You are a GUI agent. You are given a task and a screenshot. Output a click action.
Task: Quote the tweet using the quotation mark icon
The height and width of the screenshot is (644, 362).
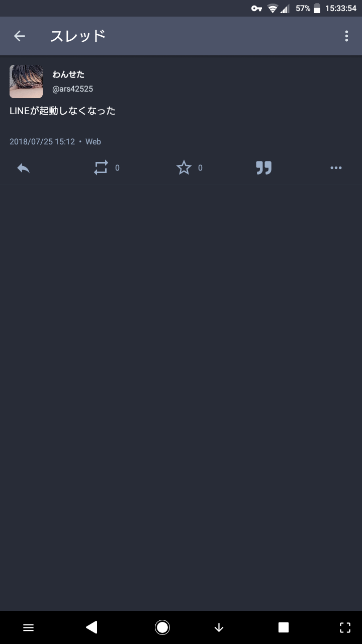click(263, 168)
